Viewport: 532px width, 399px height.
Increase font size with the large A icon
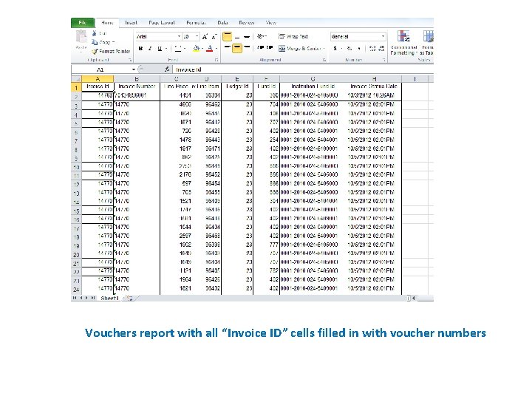pyautogui.click(x=205, y=37)
